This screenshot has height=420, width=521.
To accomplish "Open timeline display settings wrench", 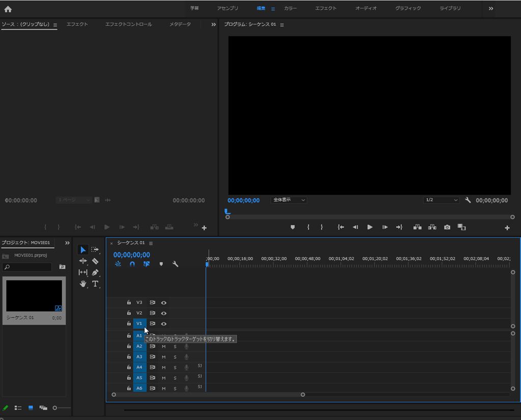I will (176, 264).
